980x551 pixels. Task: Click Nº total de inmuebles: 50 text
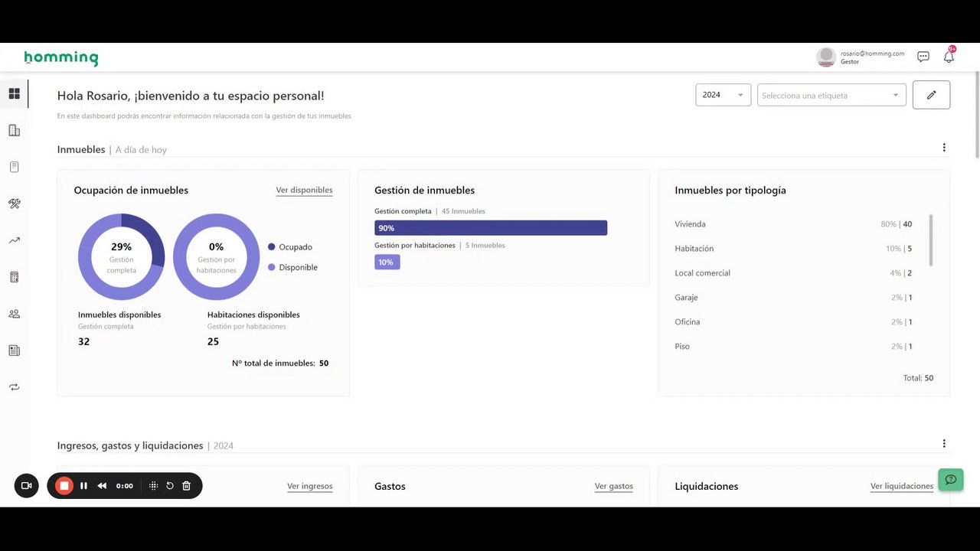click(280, 364)
